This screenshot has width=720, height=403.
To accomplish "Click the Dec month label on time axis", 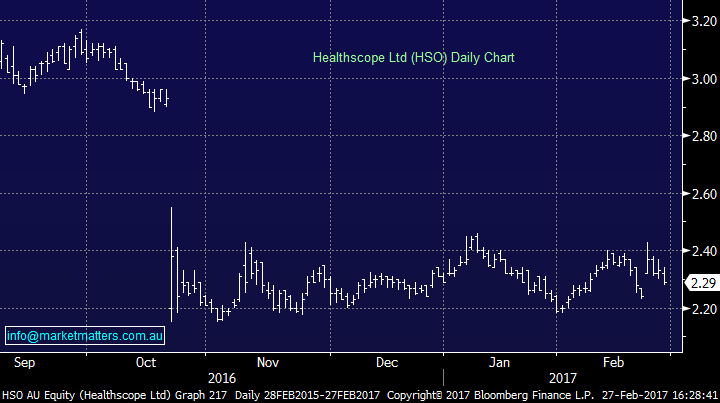I will [387, 363].
